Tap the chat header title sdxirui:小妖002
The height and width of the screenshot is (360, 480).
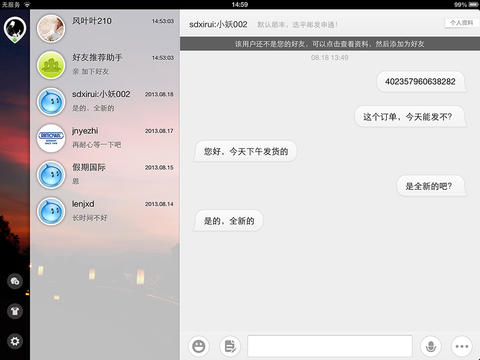tap(218, 24)
